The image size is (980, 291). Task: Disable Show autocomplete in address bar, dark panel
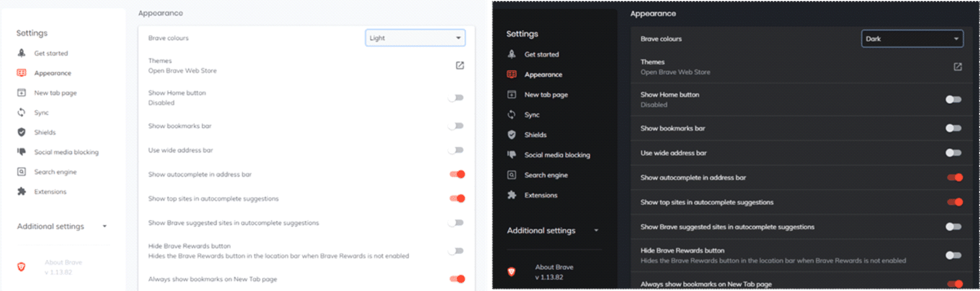point(955,177)
